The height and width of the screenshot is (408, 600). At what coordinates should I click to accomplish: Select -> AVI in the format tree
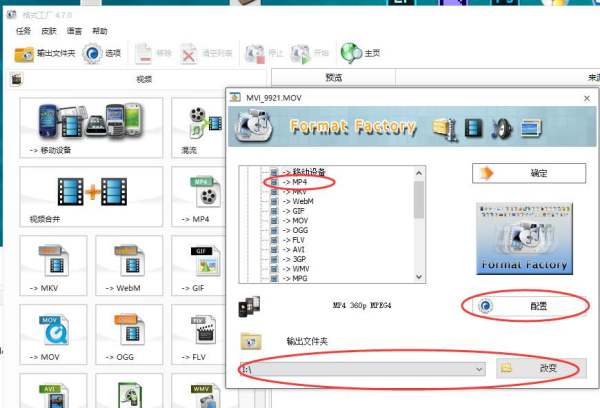tap(293, 250)
